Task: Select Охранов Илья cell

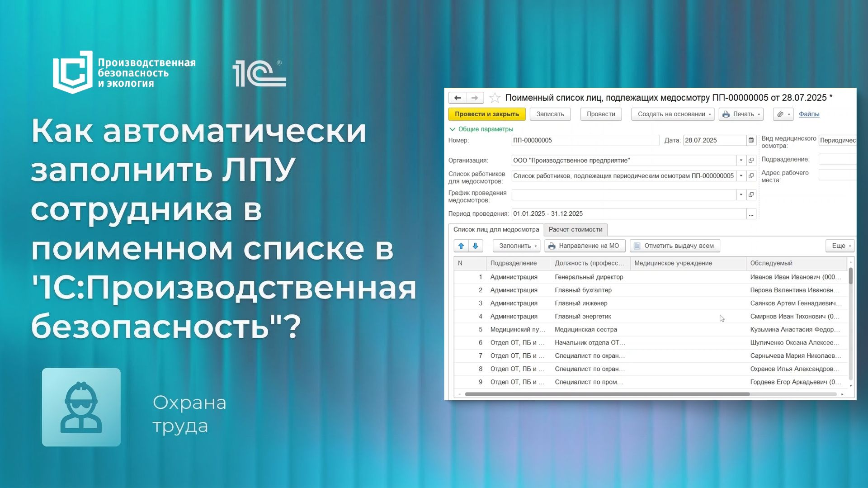Action: click(797, 369)
